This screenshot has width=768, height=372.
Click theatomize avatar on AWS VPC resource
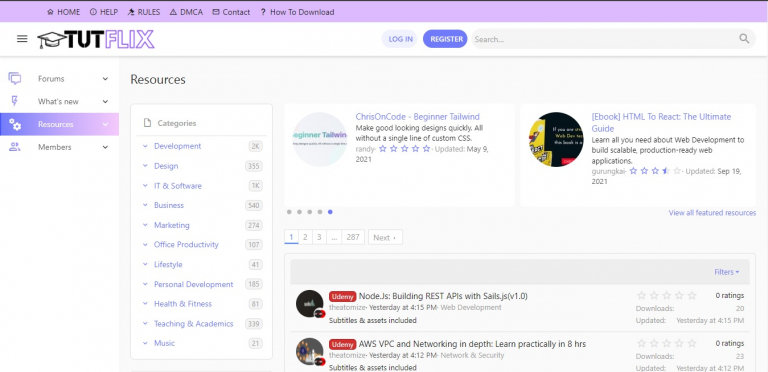(x=310, y=351)
